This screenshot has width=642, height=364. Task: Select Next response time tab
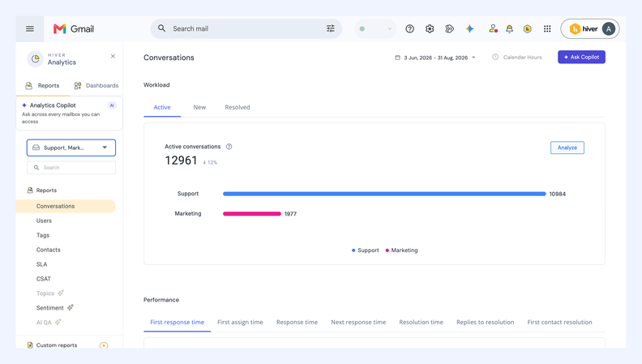click(x=358, y=322)
